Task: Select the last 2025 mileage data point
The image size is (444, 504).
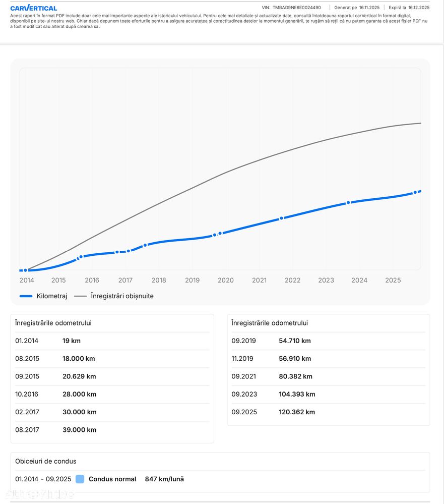Action: click(x=415, y=192)
